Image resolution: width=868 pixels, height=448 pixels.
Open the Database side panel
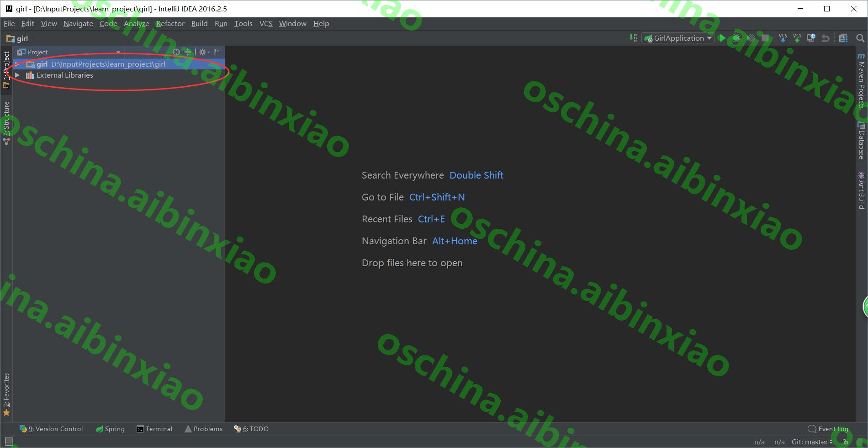pos(861,141)
